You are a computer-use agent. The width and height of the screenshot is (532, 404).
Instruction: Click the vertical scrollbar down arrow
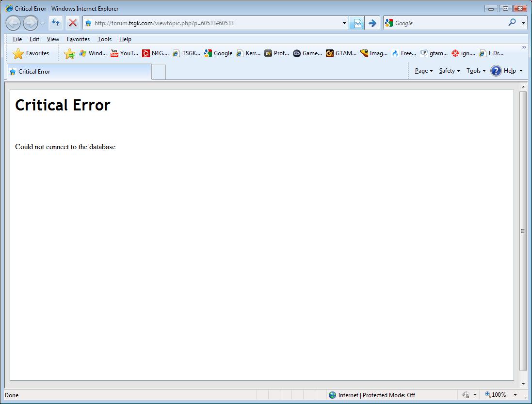pyautogui.click(x=523, y=384)
